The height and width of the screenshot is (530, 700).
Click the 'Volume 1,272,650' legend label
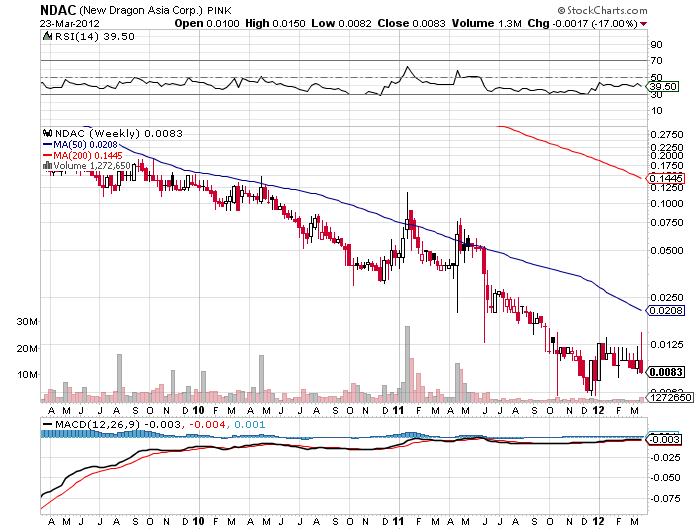point(92,166)
